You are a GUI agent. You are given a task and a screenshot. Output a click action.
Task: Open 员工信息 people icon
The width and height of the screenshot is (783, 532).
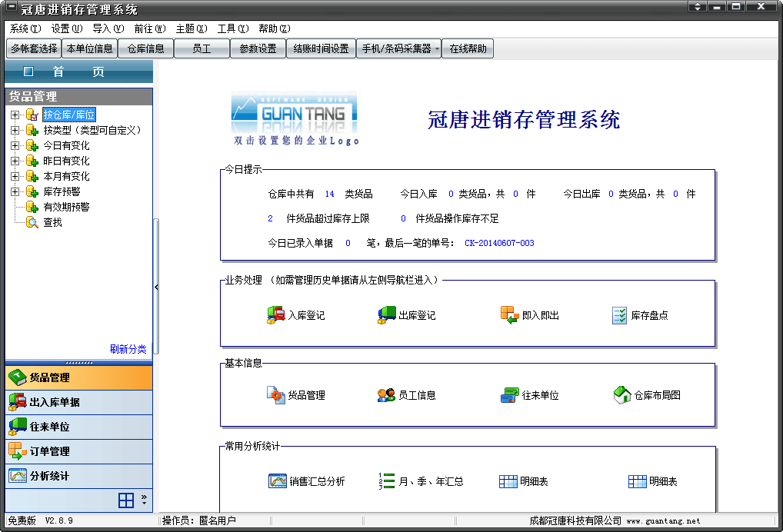386,395
